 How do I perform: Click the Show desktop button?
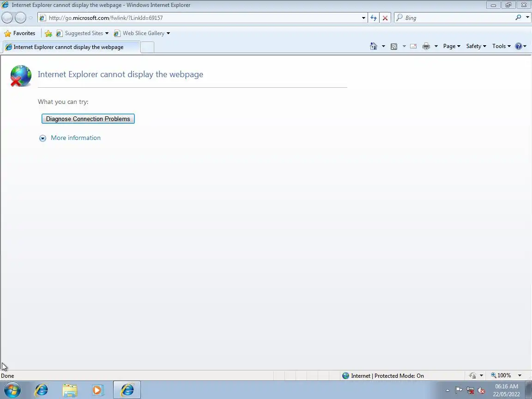pos(529,390)
